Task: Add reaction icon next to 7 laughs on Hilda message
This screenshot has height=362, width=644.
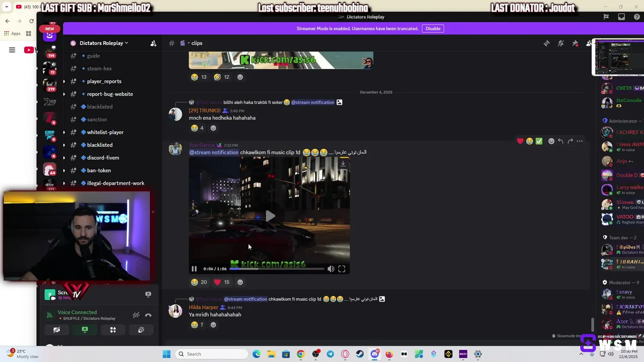Action: tap(213, 325)
